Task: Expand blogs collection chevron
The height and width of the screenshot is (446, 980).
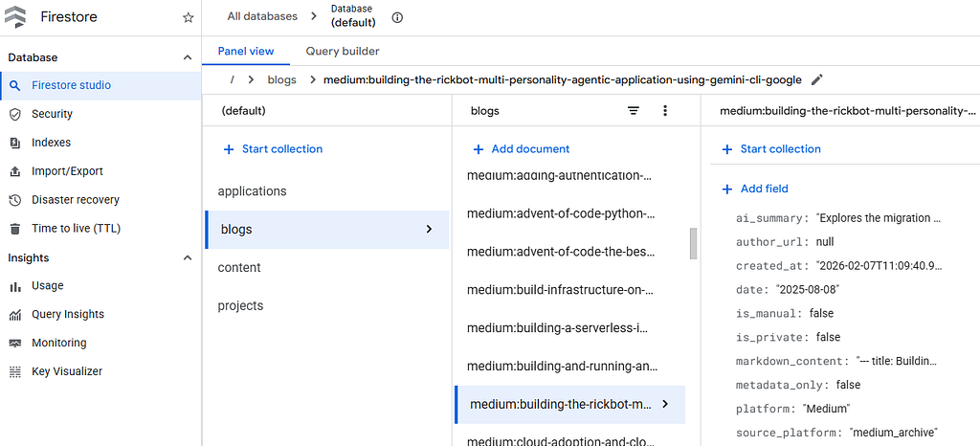Action: point(429,230)
